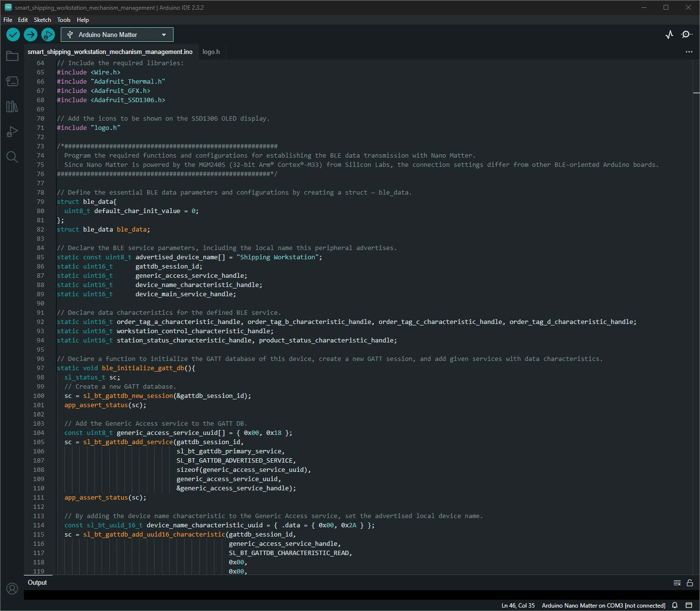Click the editor vertical scrollbar

696,316
